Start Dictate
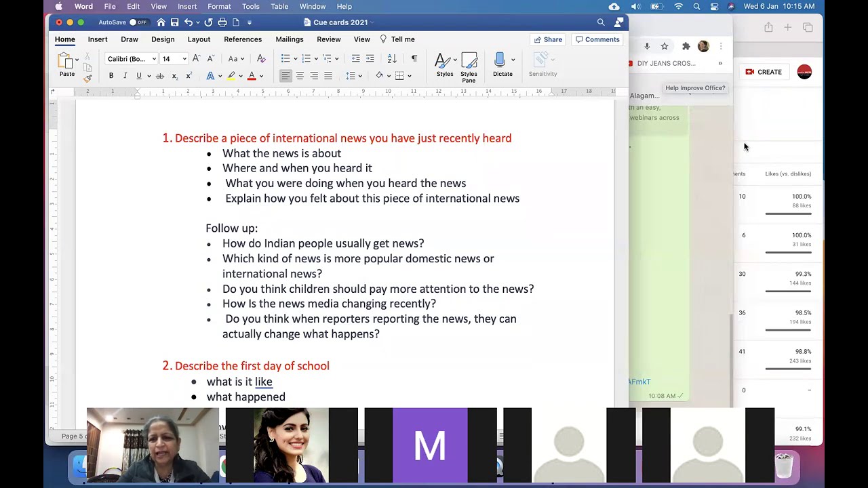The height and width of the screenshot is (488, 868). [502, 65]
